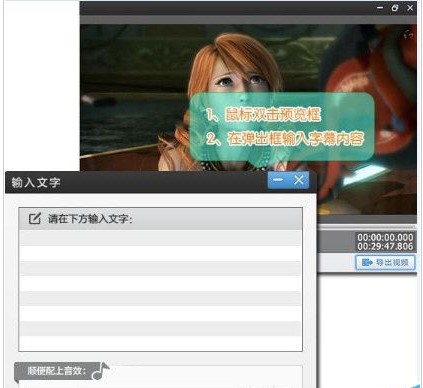Click the music note sound effect icon
The image size is (423, 388).
[x=101, y=371]
